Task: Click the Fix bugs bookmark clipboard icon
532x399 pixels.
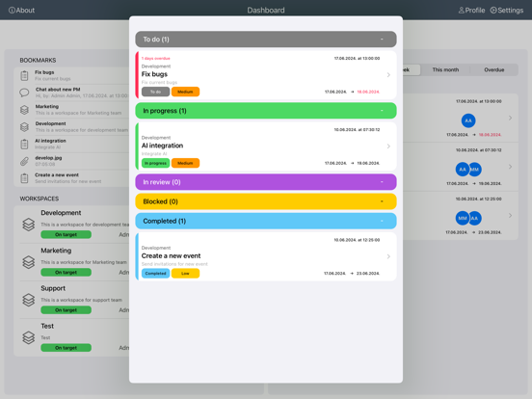Action: click(x=24, y=76)
